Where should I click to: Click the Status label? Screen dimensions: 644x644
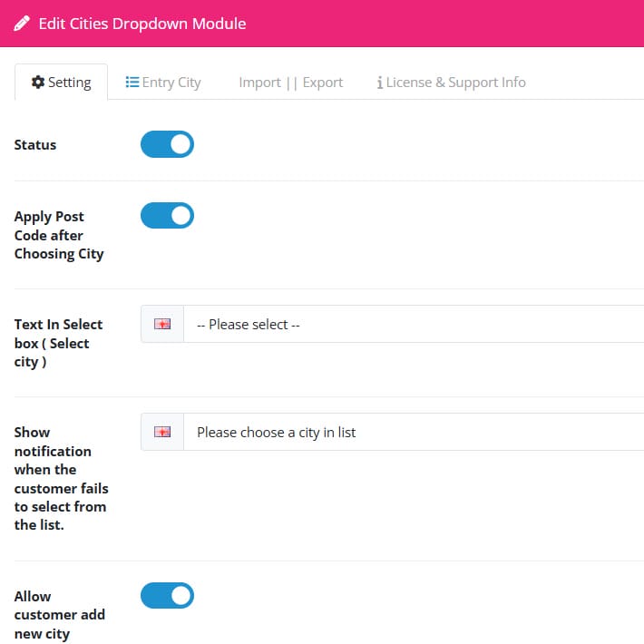(x=35, y=144)
